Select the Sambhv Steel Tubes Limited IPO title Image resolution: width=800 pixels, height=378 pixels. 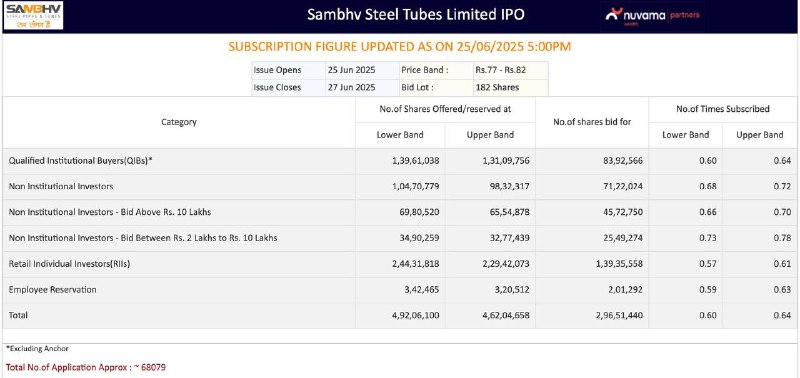416,14
